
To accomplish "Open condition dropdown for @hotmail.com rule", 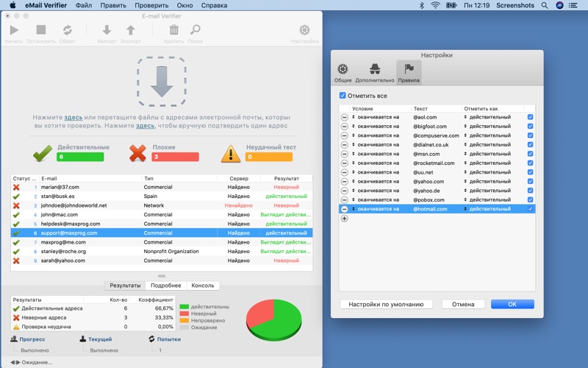I will point(376,209).
